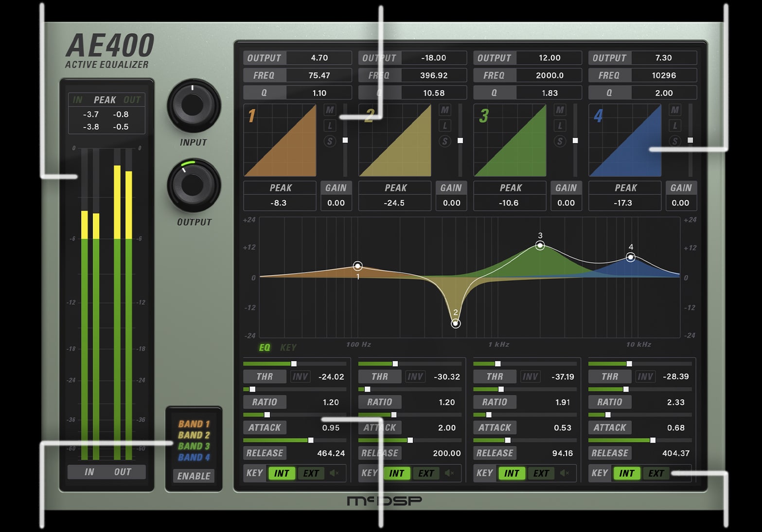Select EQ node 3 on the graph
762x532 pixels.
coord(540,246)
